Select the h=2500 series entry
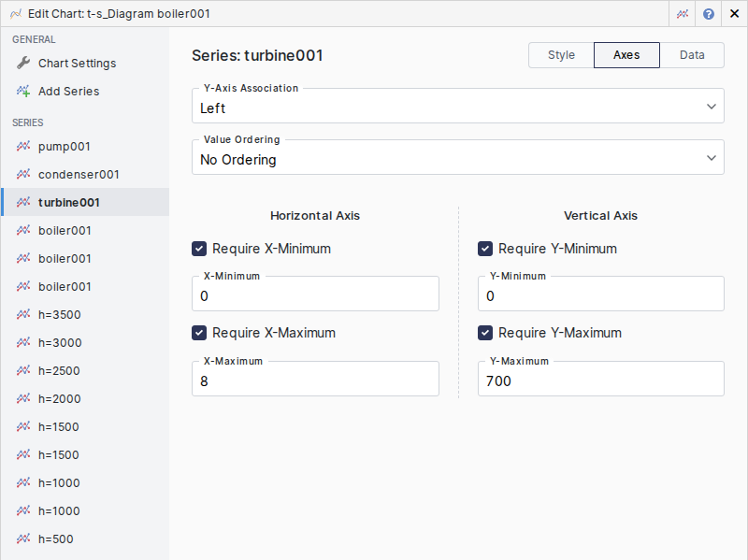Screen dimensions: 748x560 point(59,371)
